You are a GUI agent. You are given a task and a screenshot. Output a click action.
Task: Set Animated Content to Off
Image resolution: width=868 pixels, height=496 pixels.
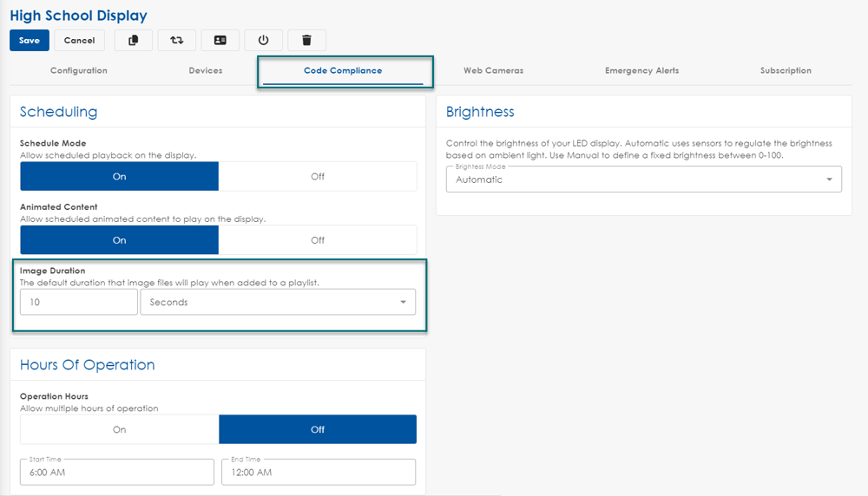coord(318,240)
